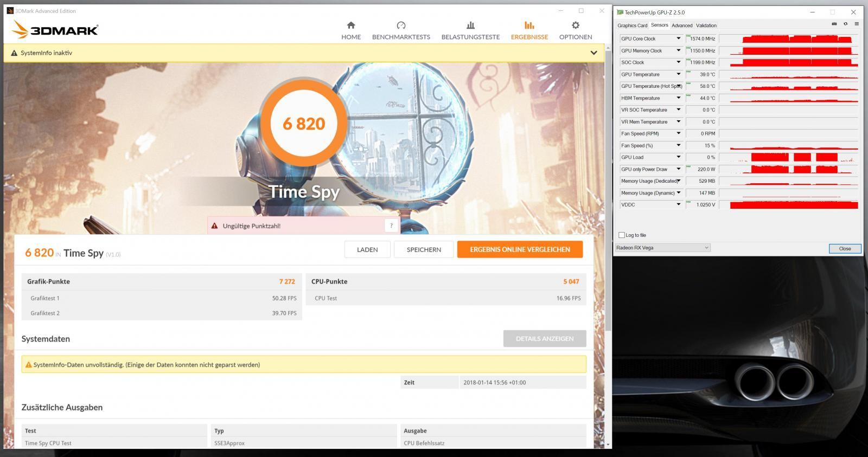The image size is (868, 457).
Task: Click the GPU Load history graph
Action: click(x=789, y=157)
